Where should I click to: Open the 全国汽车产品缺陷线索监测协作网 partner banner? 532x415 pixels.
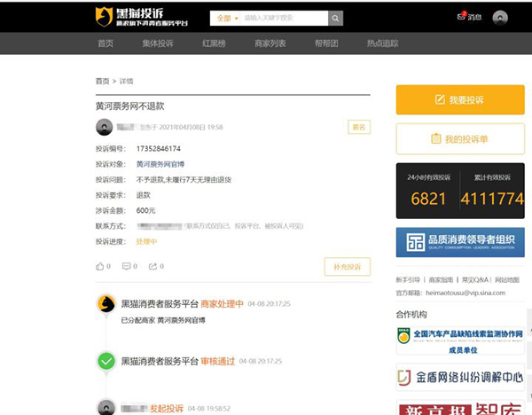pos(460,341)
